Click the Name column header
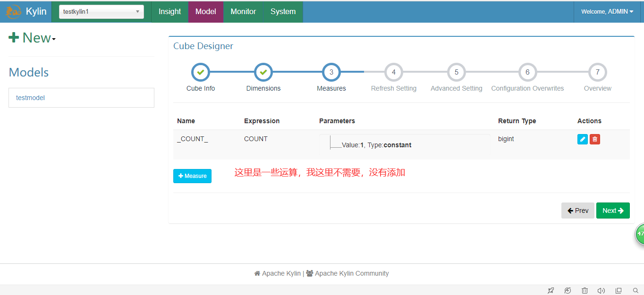 click(x=186, y=121)
